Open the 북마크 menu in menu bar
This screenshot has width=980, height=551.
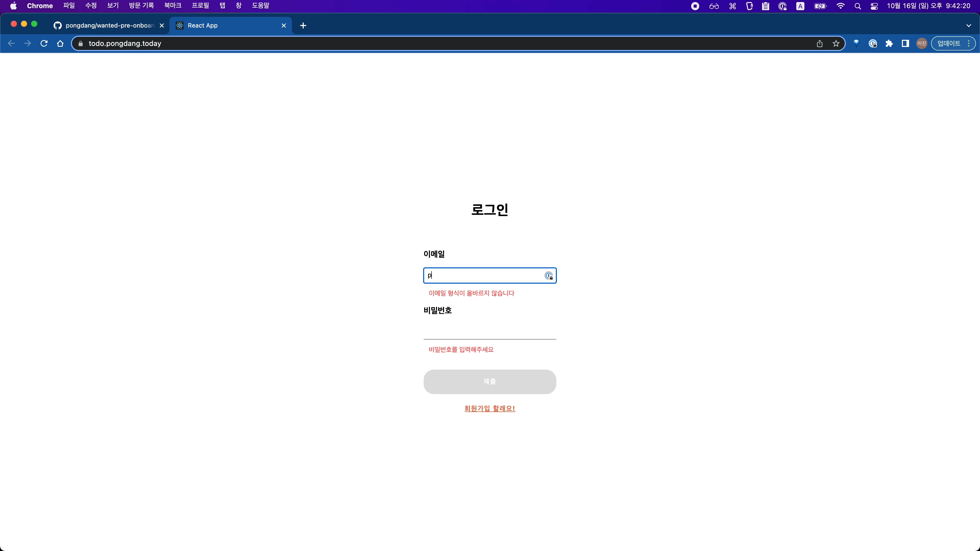tap(173, 6)
